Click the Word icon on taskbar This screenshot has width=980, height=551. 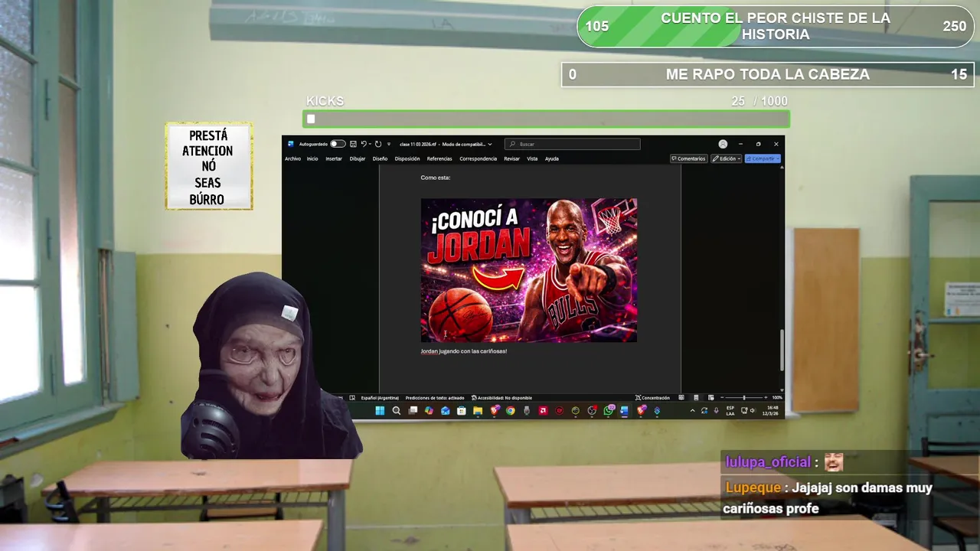624,411
